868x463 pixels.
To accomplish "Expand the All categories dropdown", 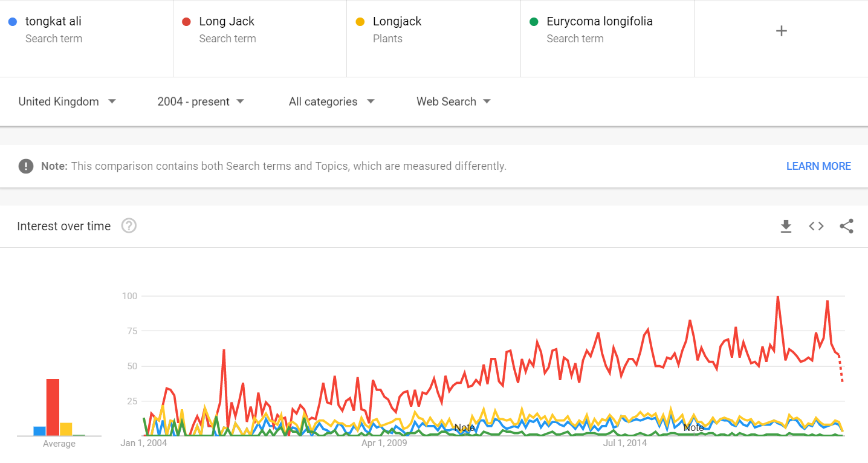I will coord(332,102).
